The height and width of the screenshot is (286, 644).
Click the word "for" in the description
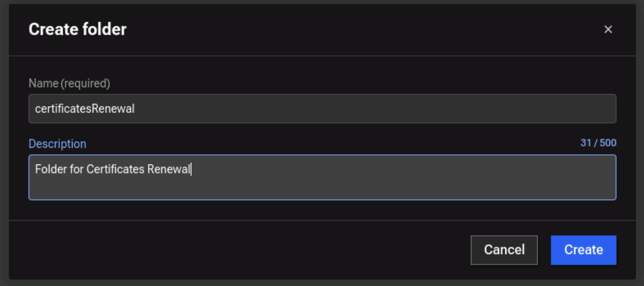tap(77, 169)
